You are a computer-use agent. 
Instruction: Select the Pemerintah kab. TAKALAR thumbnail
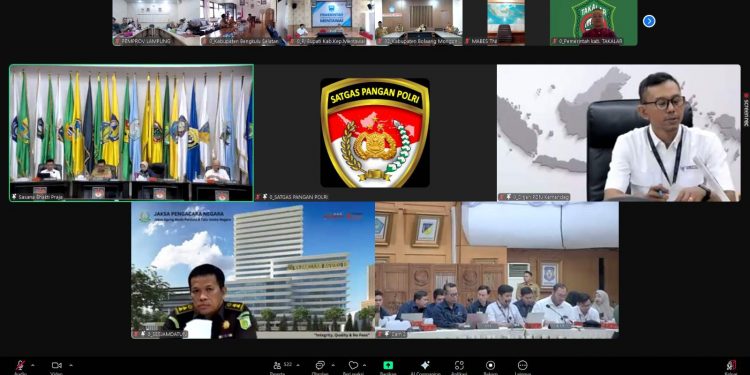tap(593, 22)
